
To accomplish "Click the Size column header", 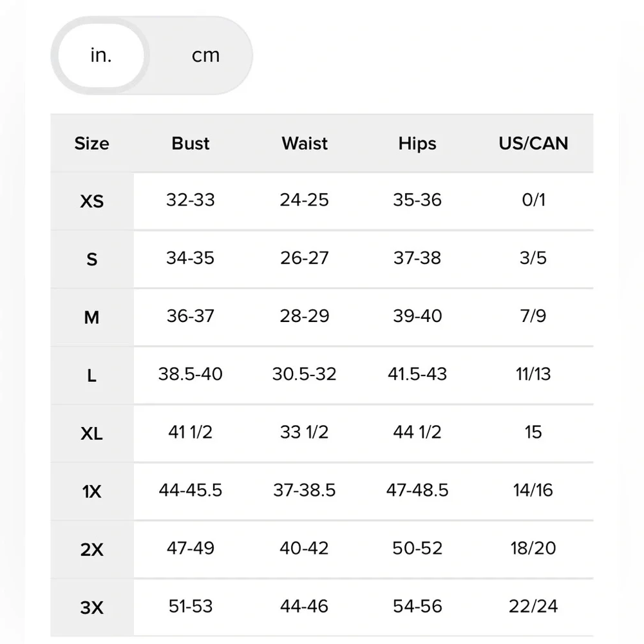I will [91, 143].
